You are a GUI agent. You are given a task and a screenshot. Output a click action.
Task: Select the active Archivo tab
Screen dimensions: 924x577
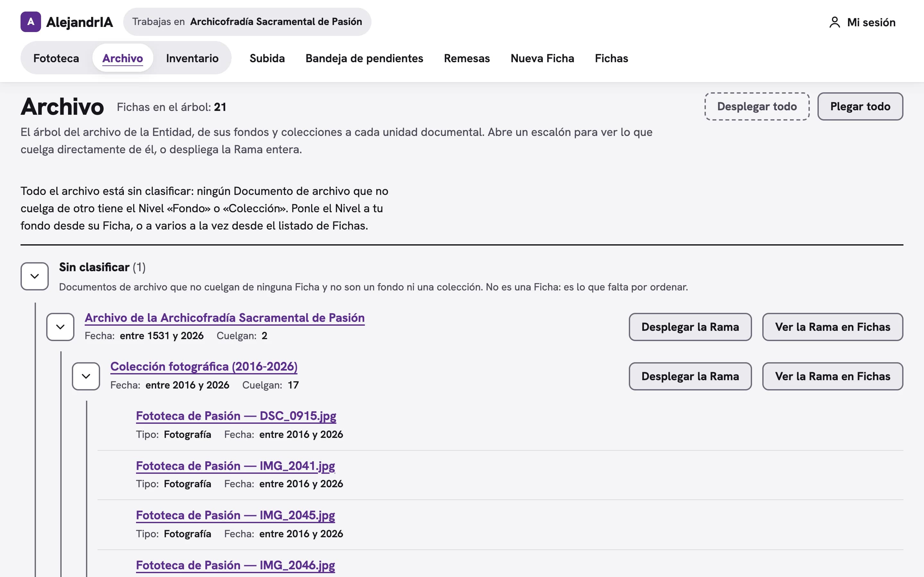point(123,58)
